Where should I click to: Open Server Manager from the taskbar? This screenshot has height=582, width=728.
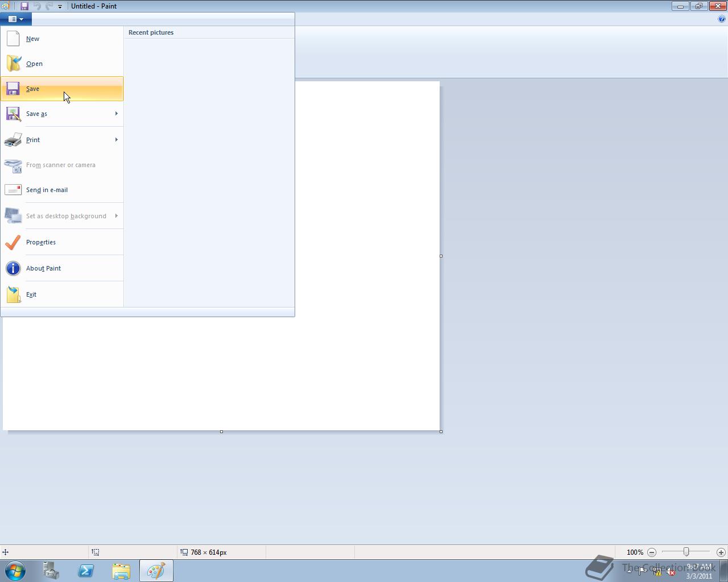(51, 571)
